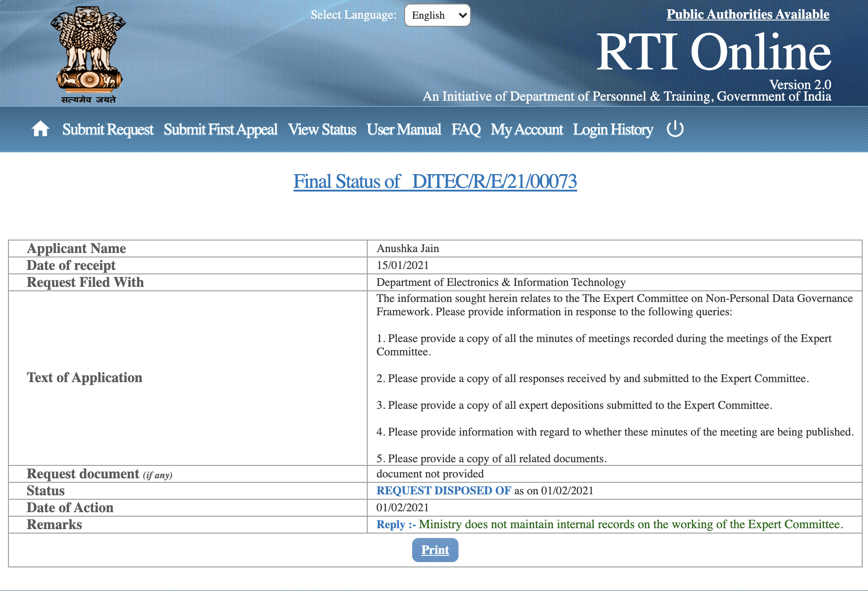Viewport: 868px width, 591px height.
Task: Click the RTI Online title text
Action: 713,53
